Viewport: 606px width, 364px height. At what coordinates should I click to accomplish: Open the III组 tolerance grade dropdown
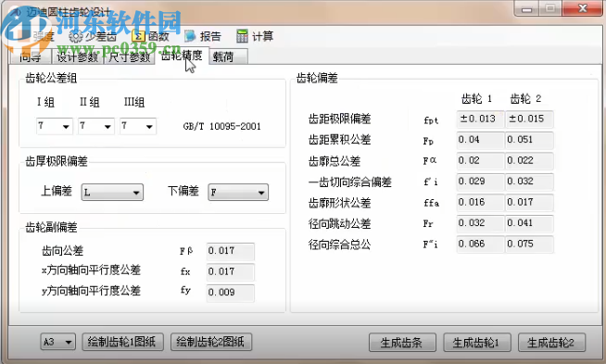coord(138,126)
